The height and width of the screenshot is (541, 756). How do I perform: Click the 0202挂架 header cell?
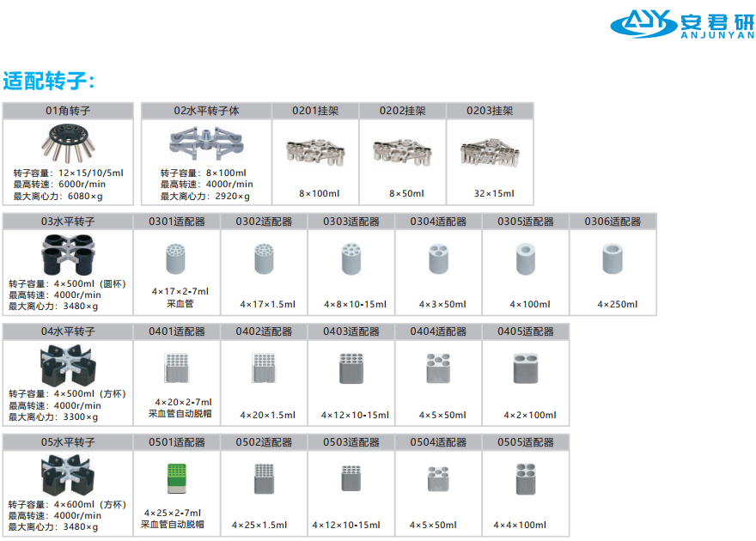click(402, 111)
